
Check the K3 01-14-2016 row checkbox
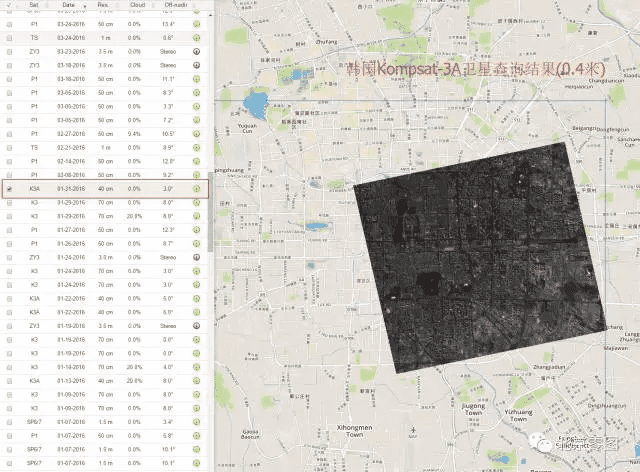point(9,367)
